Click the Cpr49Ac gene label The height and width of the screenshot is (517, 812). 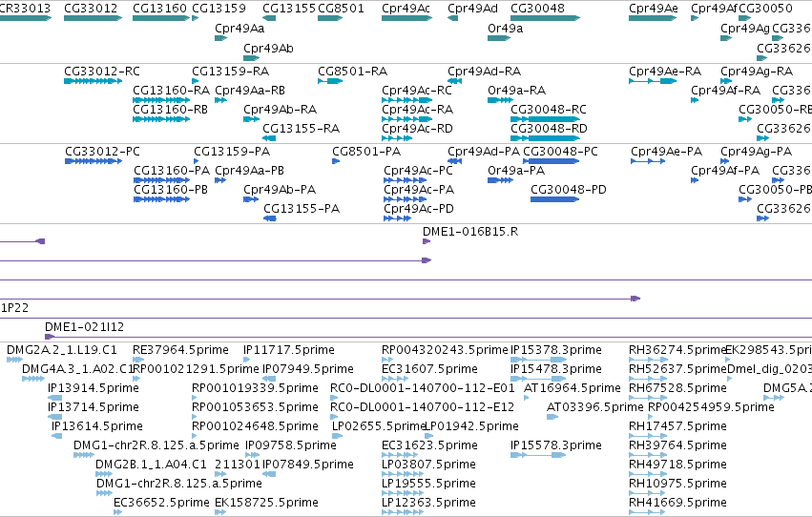[x=406, y=9]
